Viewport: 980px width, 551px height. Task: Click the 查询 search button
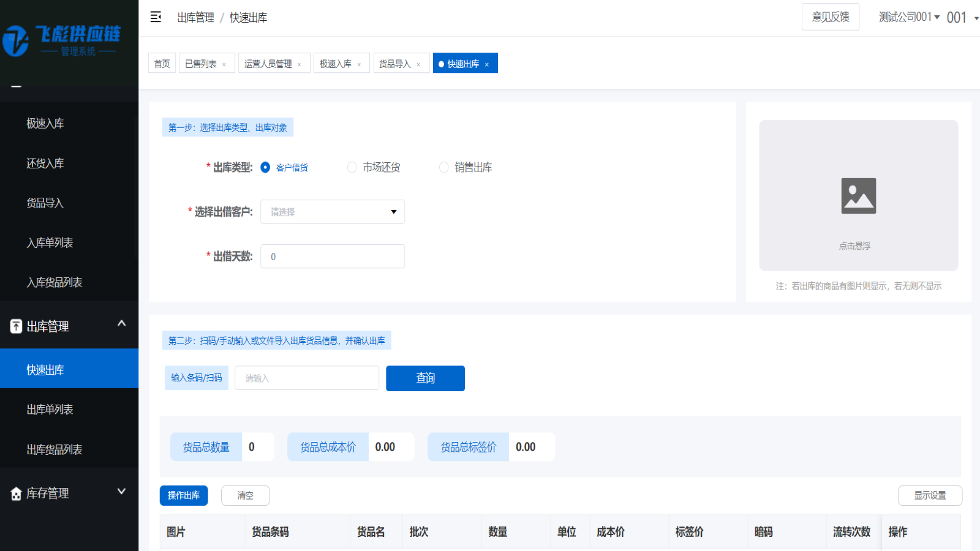(x=425, y=378)
